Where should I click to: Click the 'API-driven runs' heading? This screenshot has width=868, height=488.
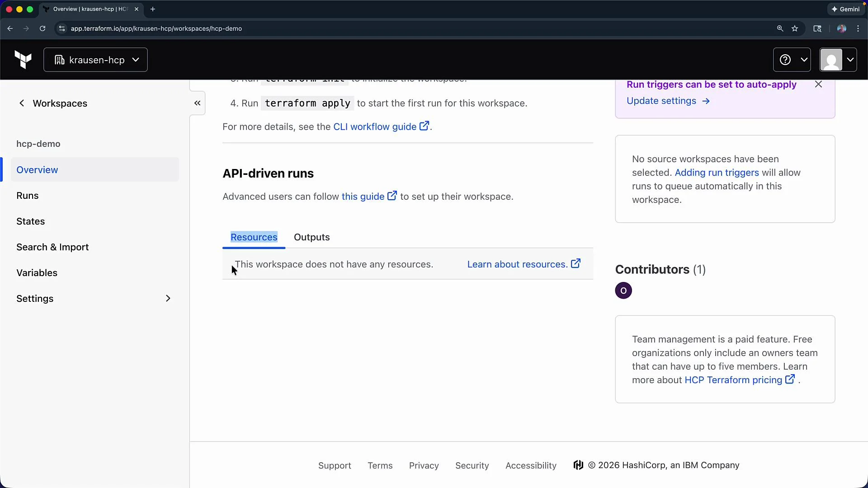(268, 174)
